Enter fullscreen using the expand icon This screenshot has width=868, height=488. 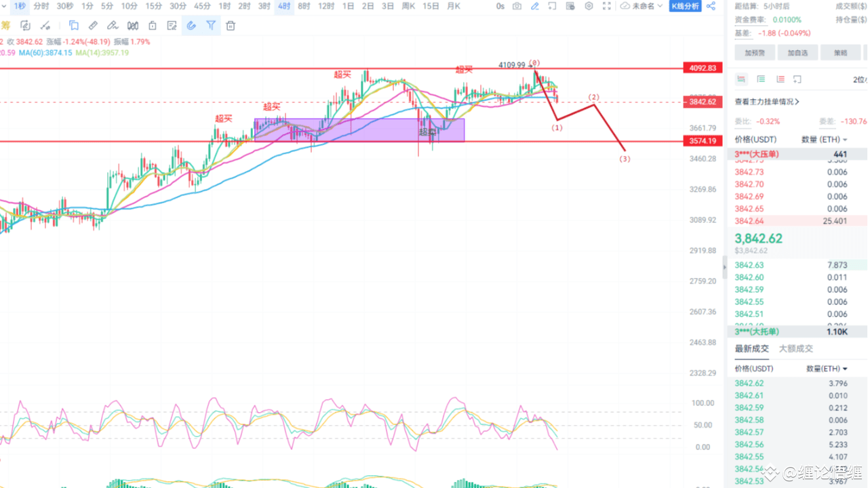click(x=607, y=6)
